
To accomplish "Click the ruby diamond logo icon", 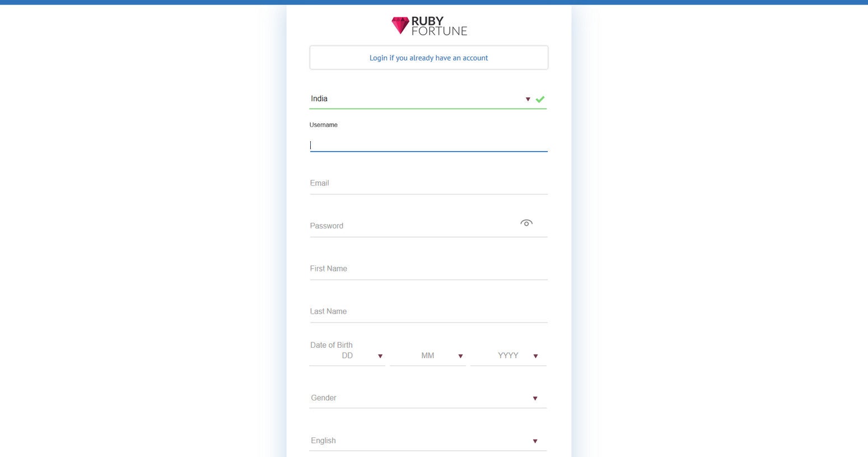I will pyautogui.click(x=400, y=25).
